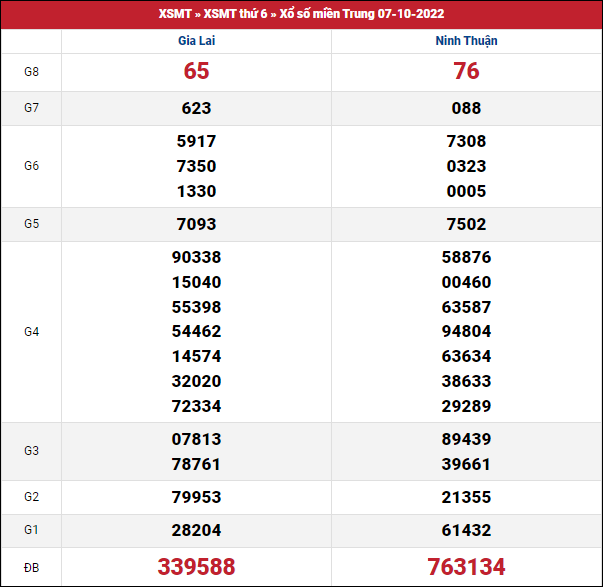Select the Ninh Thuận column header
Screen dimensions: 603x587
coord(466,41)
